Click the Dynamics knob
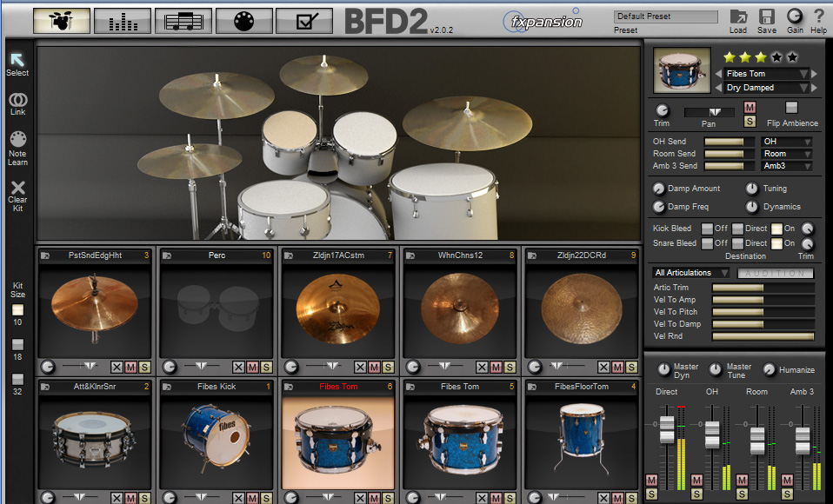Viewport: 833px width, 504px height. point(752,207)
